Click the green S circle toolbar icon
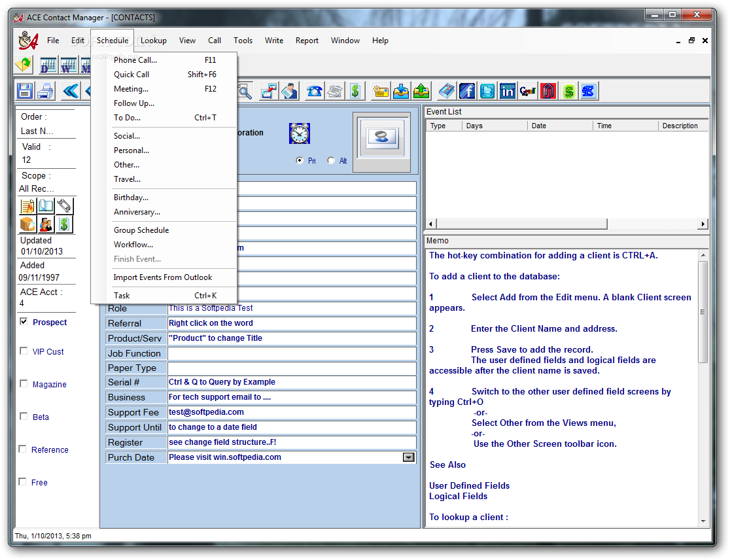Image resolution: width=730 pixels, height=560 pixels. 569,91
